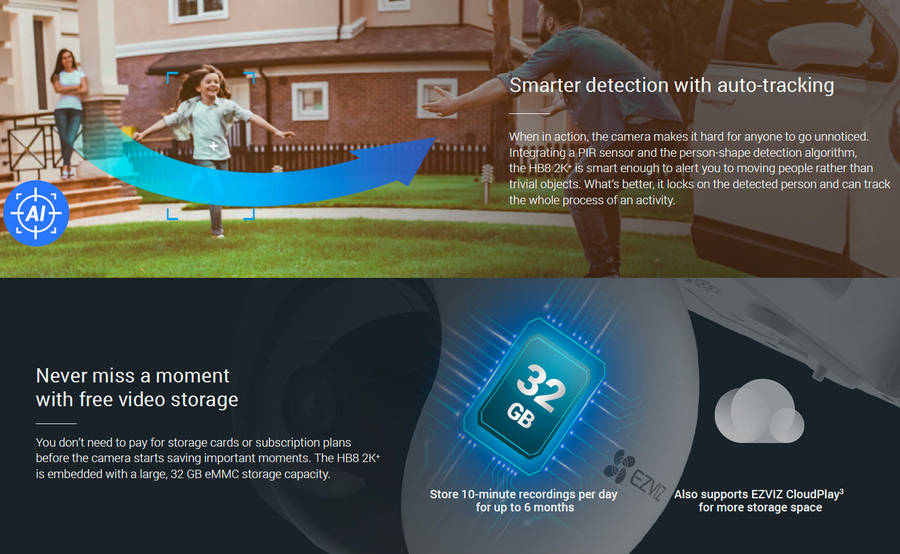The image size is (900, 554).
Task: Click the heading Never miss a moment
Action: click(133, 375)
